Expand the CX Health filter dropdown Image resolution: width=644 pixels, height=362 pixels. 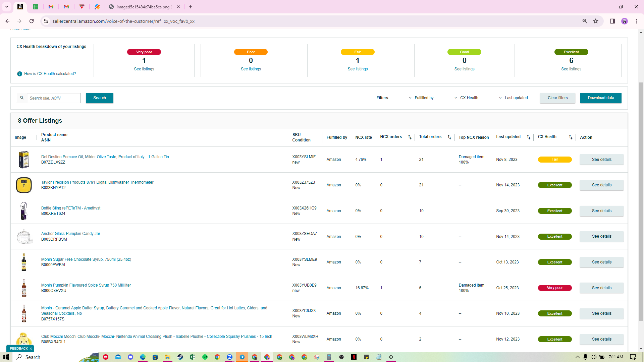467,98
